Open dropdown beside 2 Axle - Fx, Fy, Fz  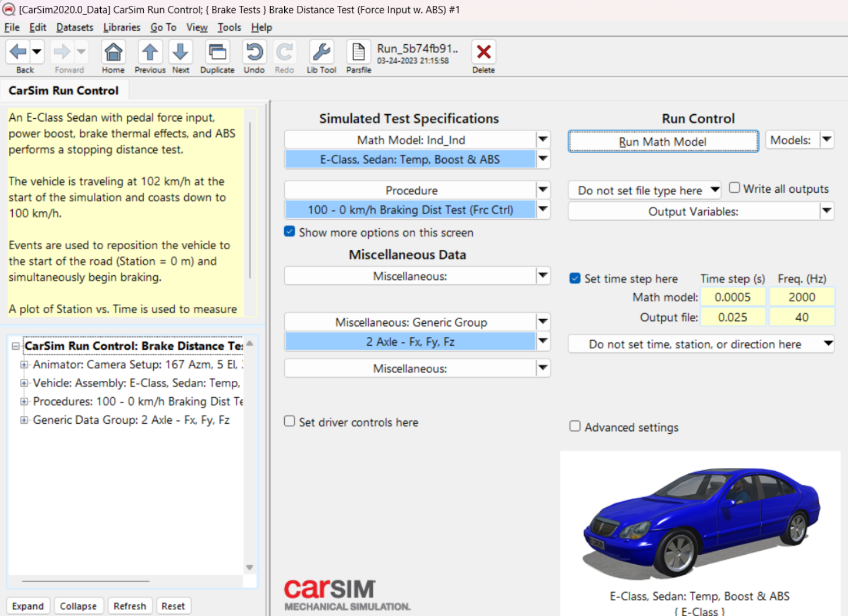click(543, 342)
